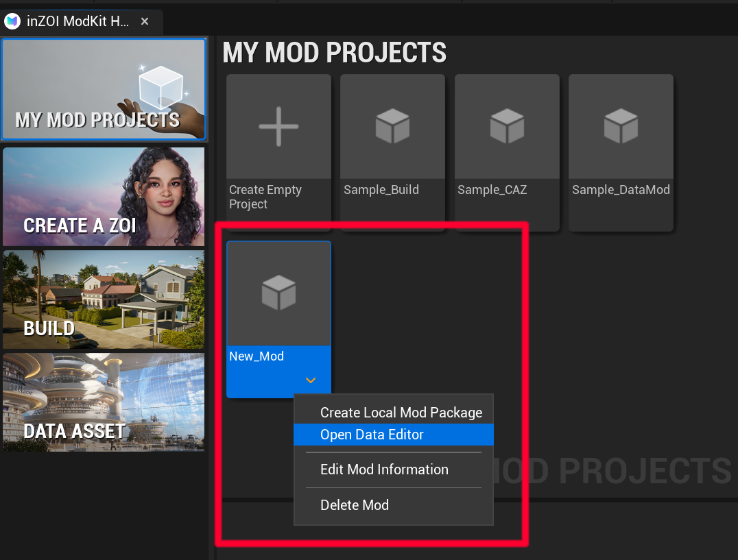This screenshot has width=738, height=560.
Task: Click the Sample_Build name label
Action: (x=381, y=189)
